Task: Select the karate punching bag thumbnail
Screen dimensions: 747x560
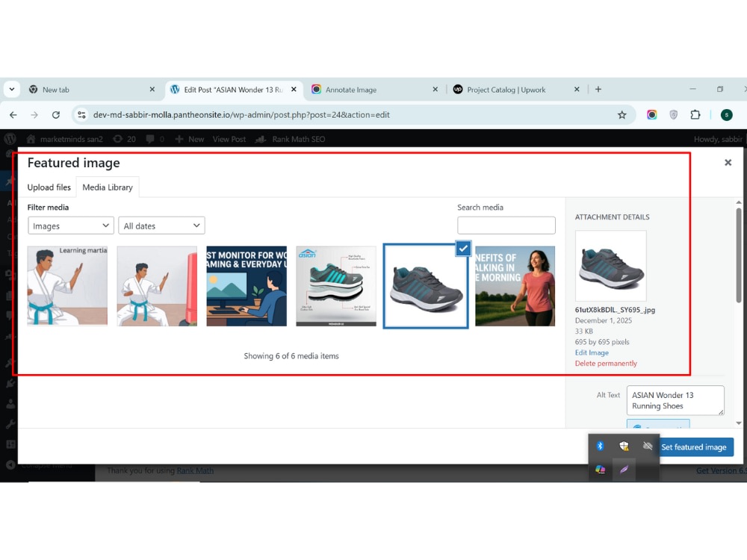Action: coord(157,286)
